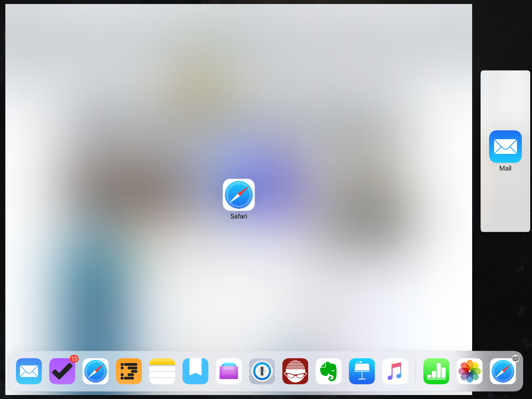Tap the Safari icon in main window

click(239, 195)
